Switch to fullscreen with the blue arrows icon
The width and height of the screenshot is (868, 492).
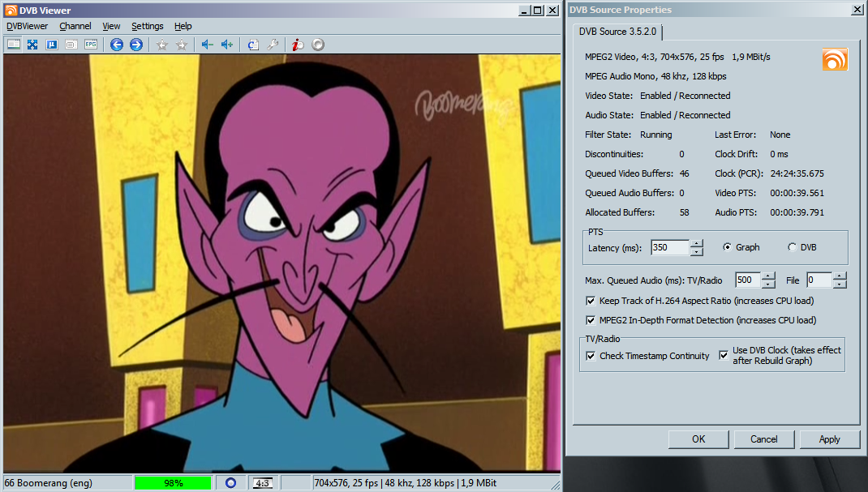pyautogui.click(x=32, y=45)
